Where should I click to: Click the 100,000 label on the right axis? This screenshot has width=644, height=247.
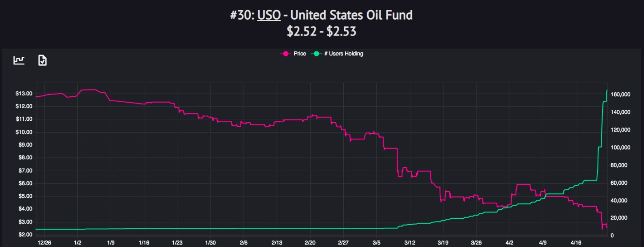620,147
